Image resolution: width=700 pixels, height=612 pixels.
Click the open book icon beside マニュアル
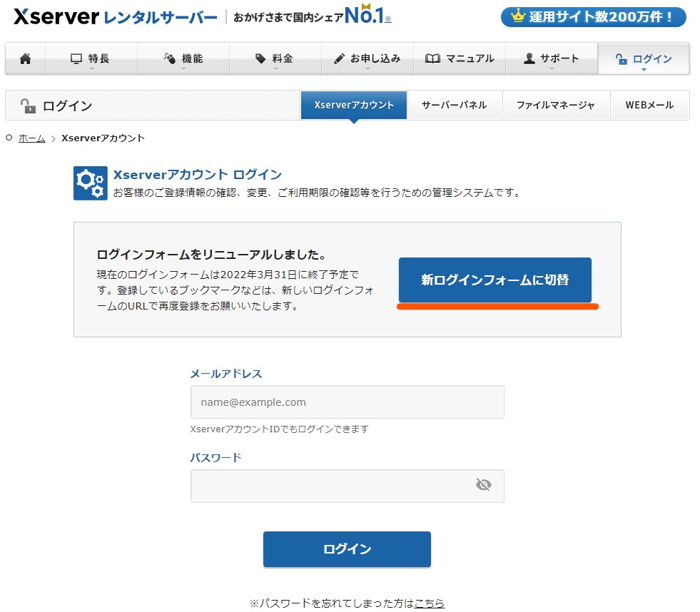pos(432,58)
